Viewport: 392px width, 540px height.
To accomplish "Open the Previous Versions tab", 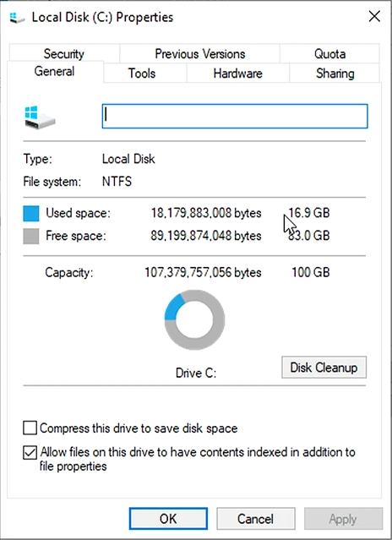I will point(200,54).
